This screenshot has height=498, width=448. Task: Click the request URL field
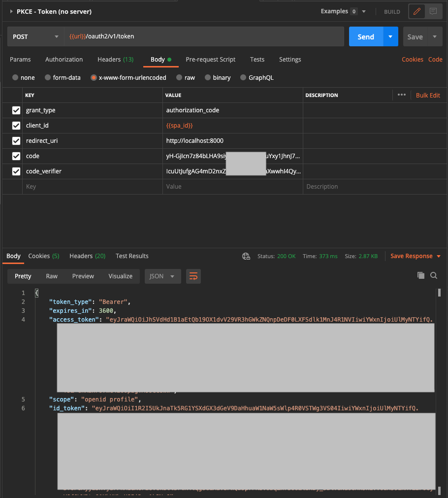coord(204,36)
